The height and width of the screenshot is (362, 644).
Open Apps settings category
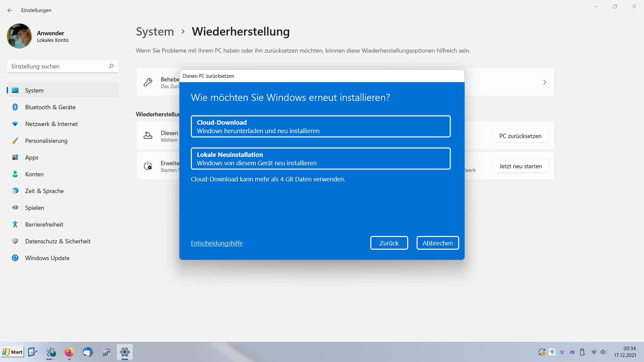click(63, 157)
